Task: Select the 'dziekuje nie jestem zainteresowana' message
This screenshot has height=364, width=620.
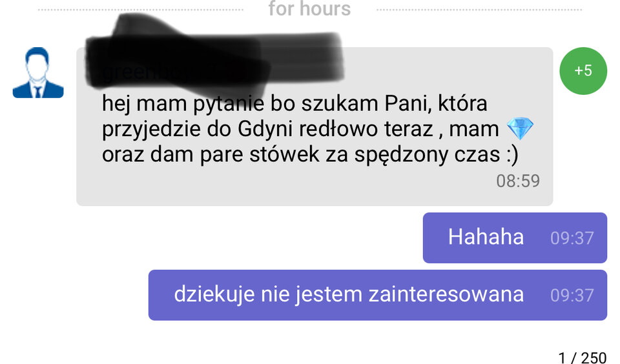Action: [378, 295]
